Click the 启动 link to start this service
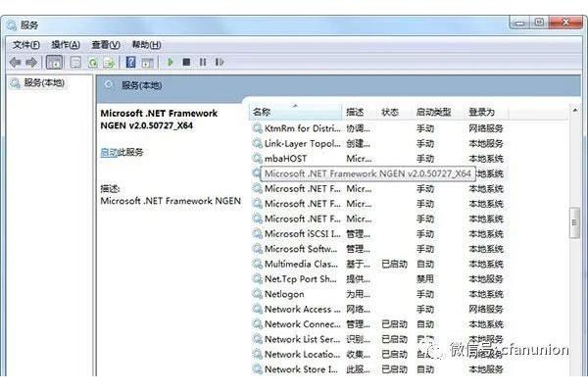The image size is (588, 392). pos(109,152)
